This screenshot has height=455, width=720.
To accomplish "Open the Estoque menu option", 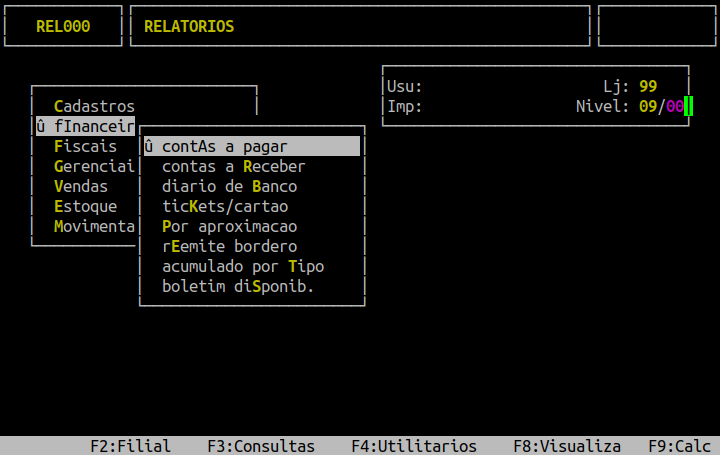I will (85, 206).
